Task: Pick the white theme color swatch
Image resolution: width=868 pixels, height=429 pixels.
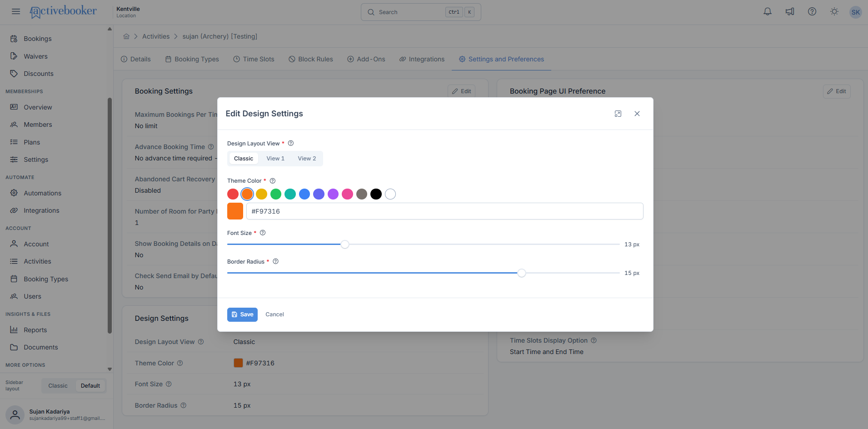Action: tap(390, 194)
